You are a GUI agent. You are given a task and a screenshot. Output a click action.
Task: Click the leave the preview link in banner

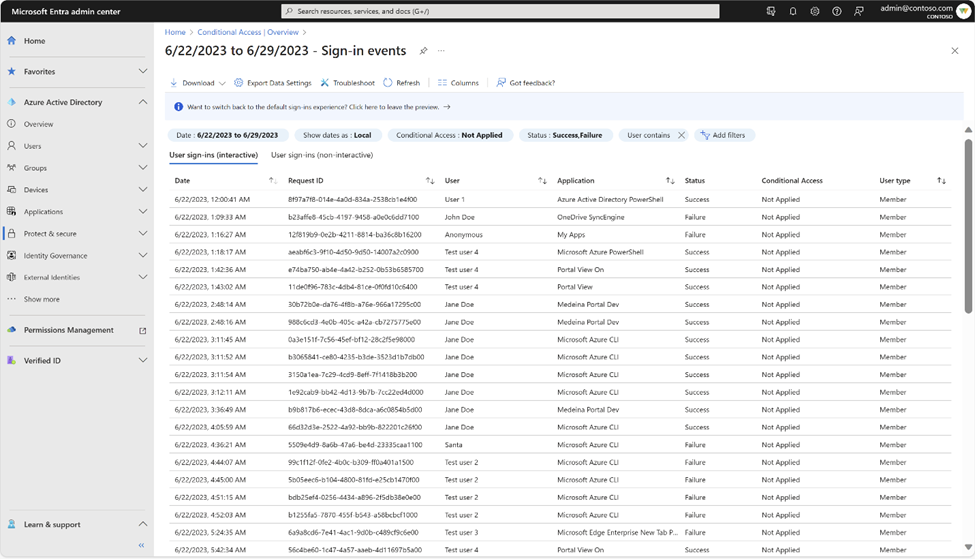pos(400,107)
